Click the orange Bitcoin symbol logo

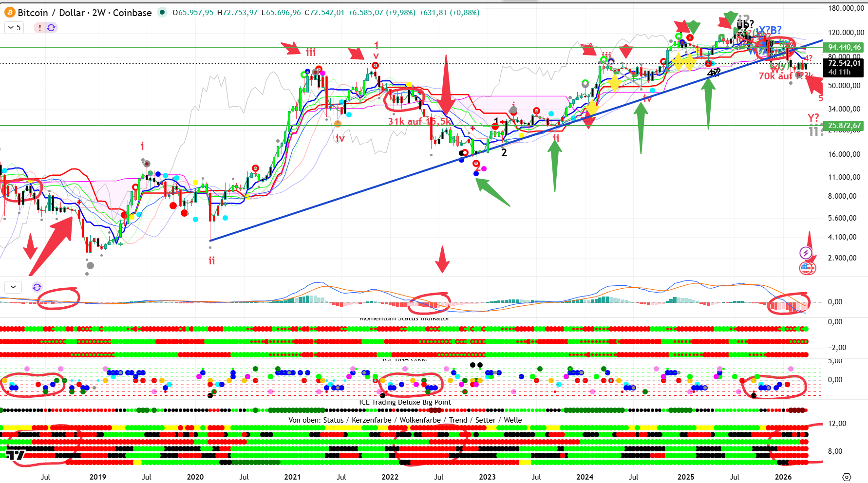tap(10, 13)
